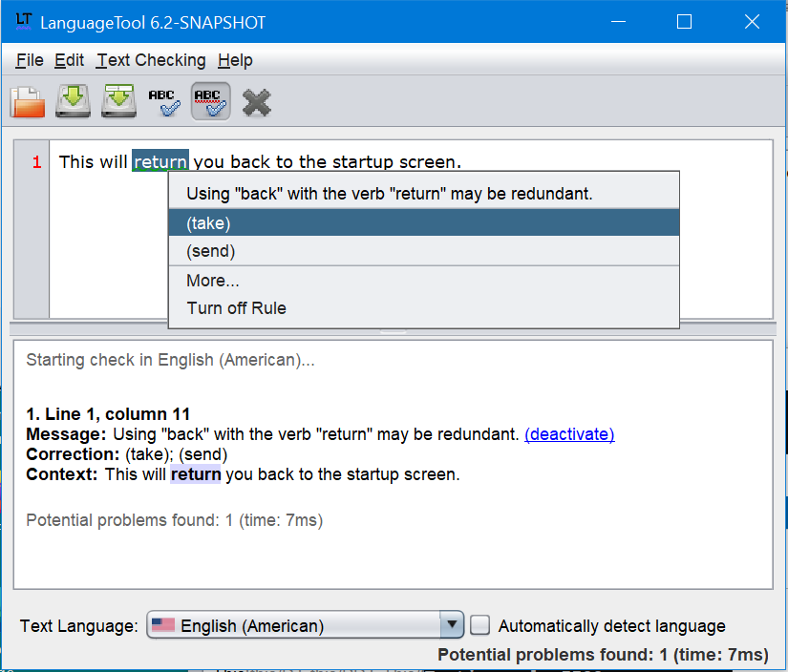Click the line number 1 in gutter
The height and width of the screenshot is (672, 788).
coord(36,162)
